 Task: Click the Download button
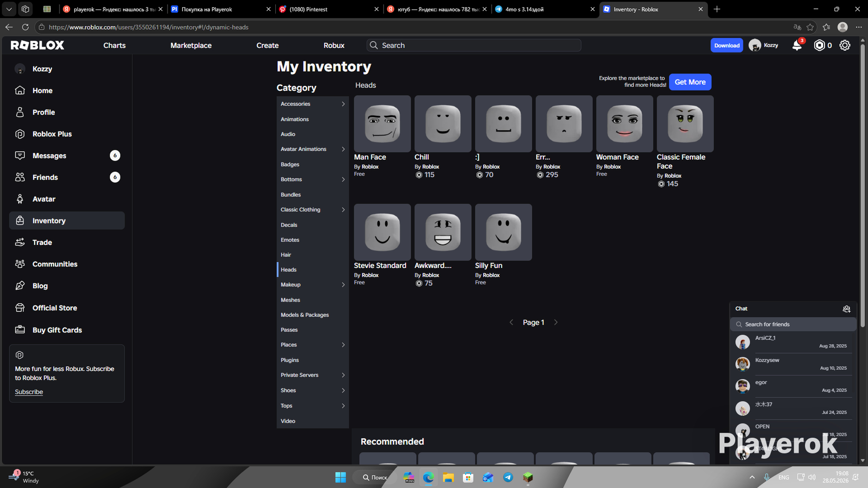pos(726,45)
